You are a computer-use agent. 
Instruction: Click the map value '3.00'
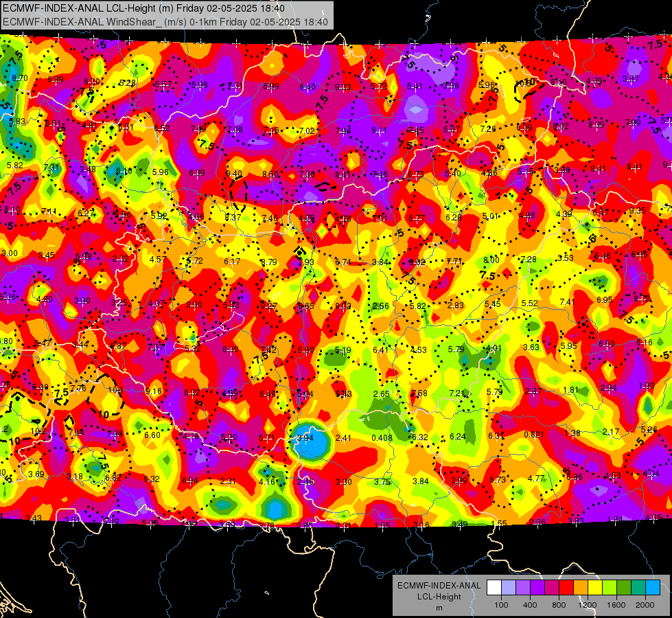[x=10, y=253]
